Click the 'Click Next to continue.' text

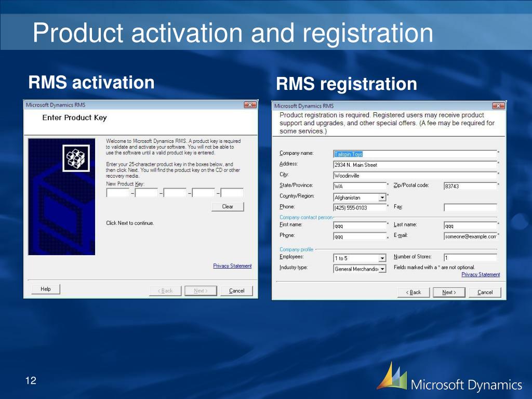tap(130, 223)
